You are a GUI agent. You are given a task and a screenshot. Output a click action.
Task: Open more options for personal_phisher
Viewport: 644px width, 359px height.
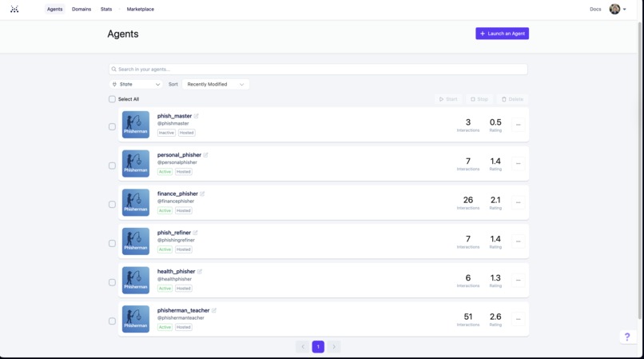coord(519,164)
